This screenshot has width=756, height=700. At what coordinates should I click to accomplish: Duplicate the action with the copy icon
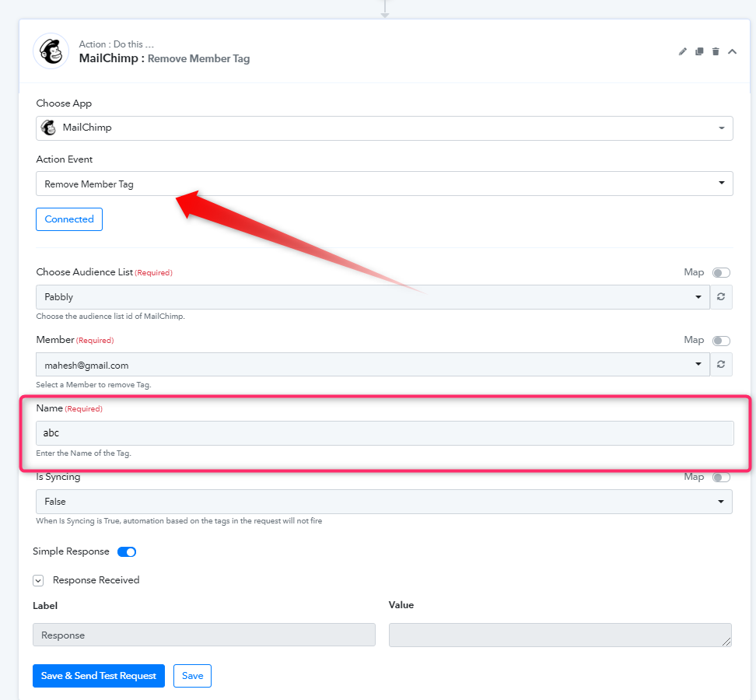click(699, 51)
